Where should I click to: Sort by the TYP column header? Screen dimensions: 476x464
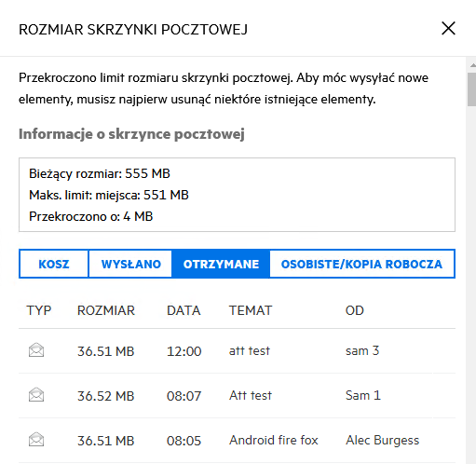coord(39,310)
